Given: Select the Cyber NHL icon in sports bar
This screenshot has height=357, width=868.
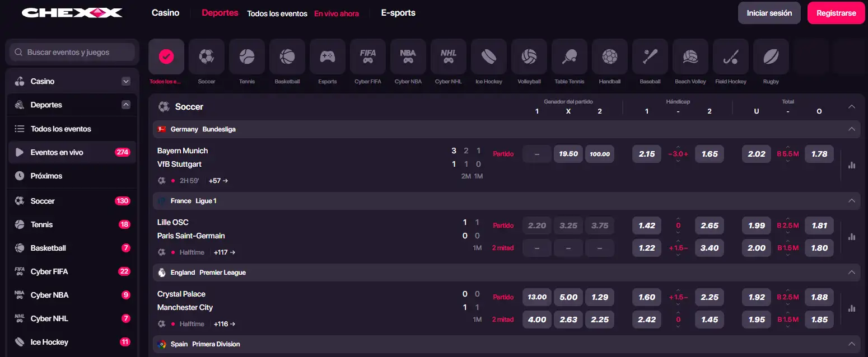Looking at the screenshot, I should point(448,57).
